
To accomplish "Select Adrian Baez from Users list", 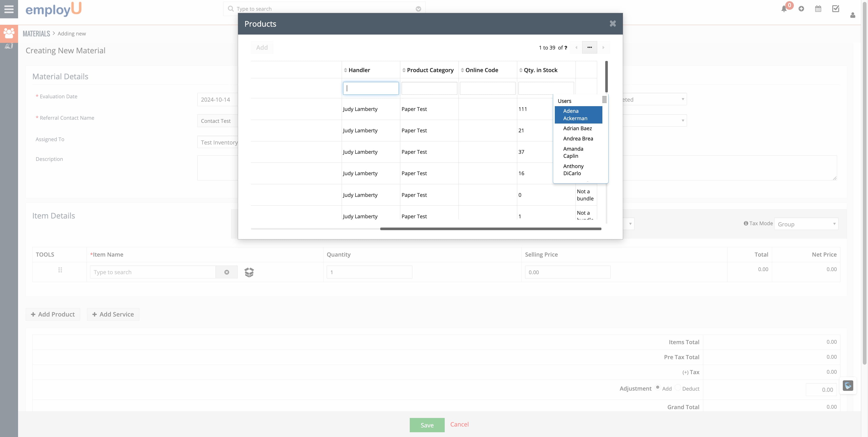I will coord(577,129).
